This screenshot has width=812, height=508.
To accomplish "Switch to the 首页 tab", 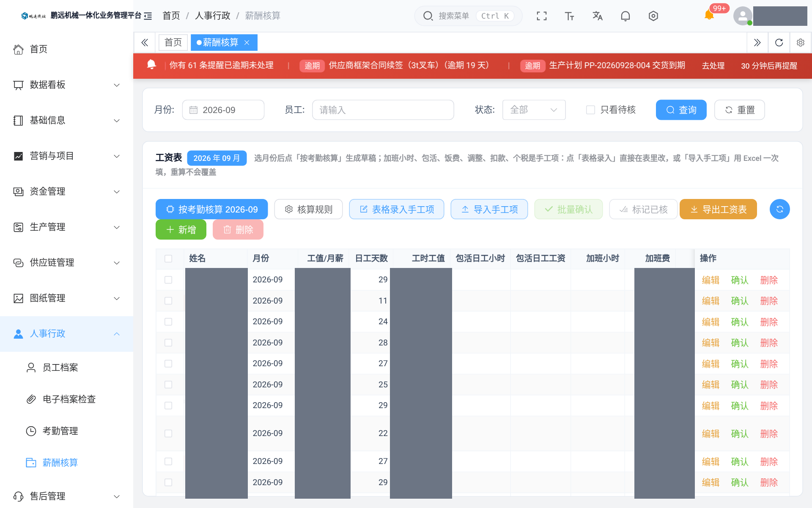I will [173, 42].
